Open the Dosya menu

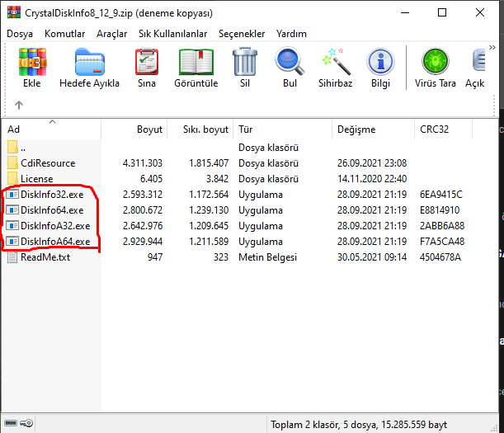click(x=20, y=34)
